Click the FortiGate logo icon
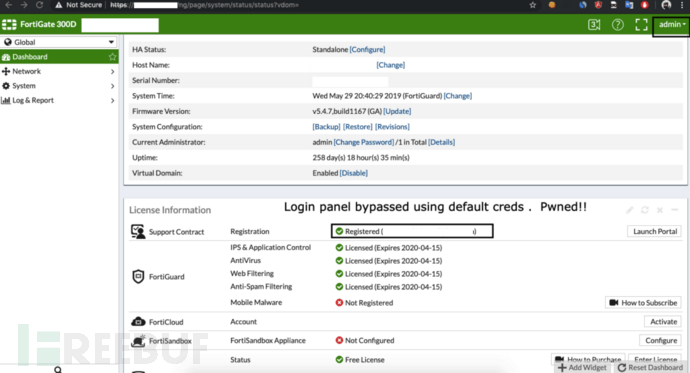 click(9, 25)
